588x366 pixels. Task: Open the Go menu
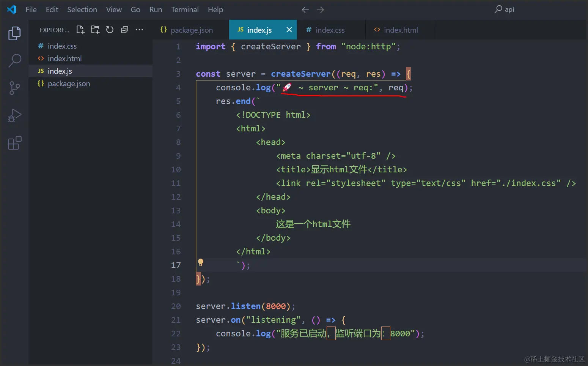click(135, 9)
